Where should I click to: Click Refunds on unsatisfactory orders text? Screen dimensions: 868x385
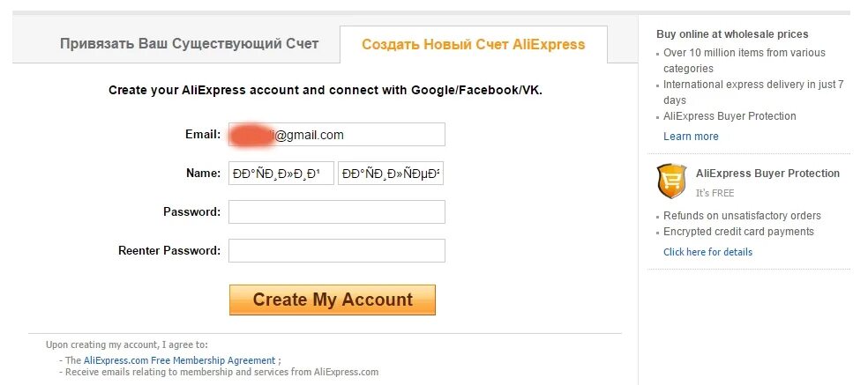743,216
